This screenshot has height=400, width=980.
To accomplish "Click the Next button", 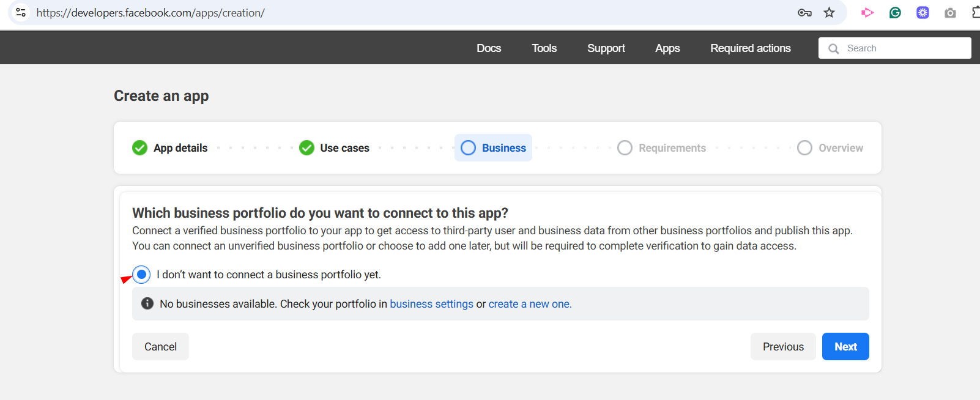I will click(x=845, y=347).
